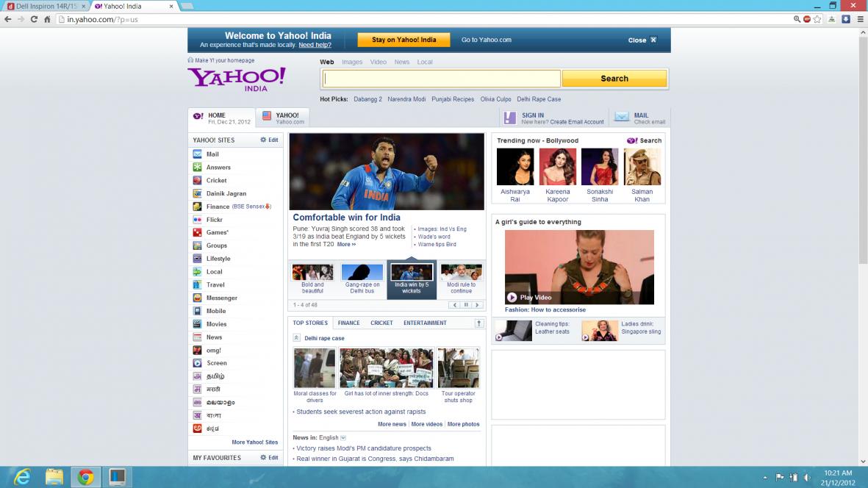
Task: Select the Images search tab
Action: [352, 62]
